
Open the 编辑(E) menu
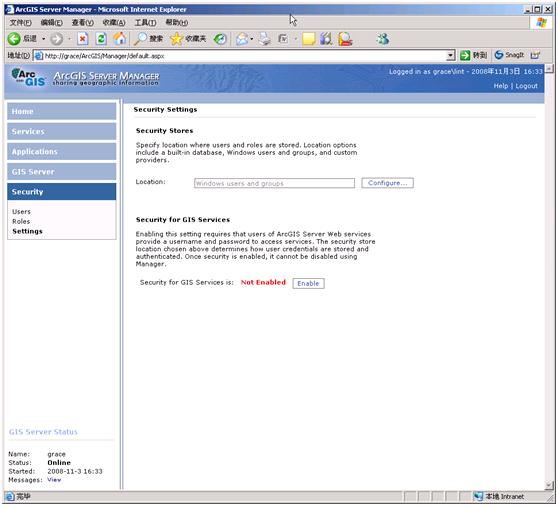(52, 23)
